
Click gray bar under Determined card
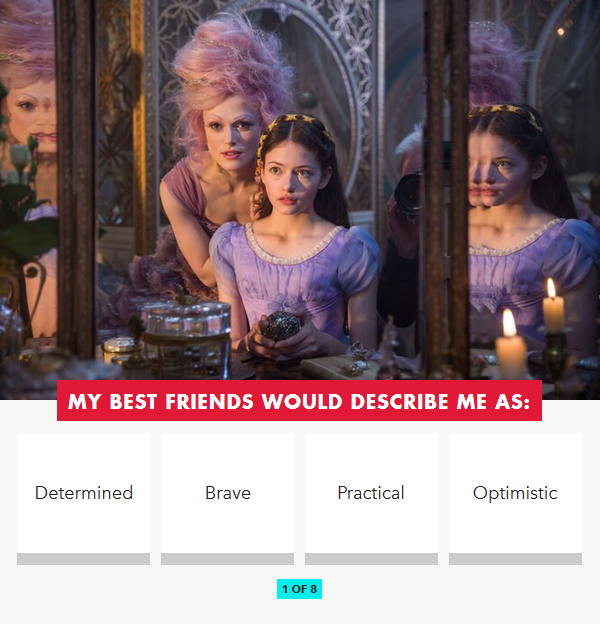pyautogui.click(x=84, y=559)
